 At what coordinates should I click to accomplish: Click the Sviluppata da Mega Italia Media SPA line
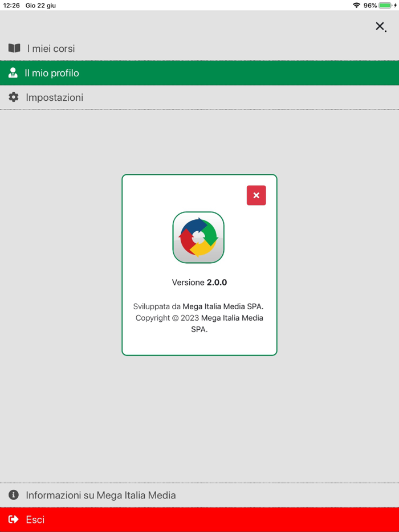click(x=198, y=306)
